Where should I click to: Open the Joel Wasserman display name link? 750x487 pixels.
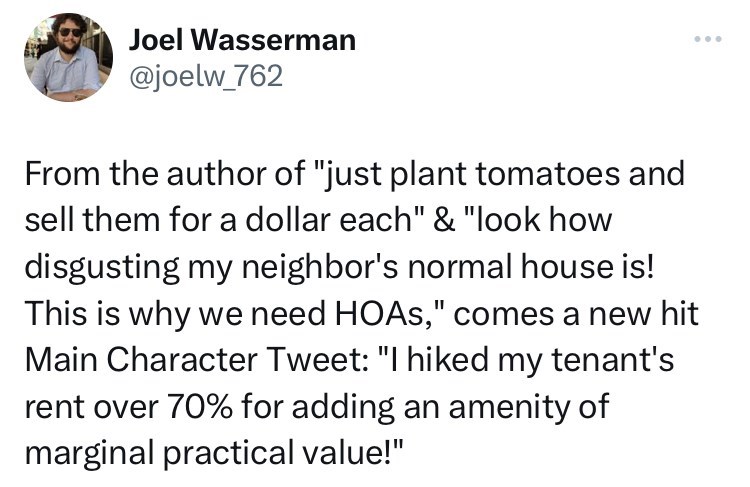click(x=242, y=40)
